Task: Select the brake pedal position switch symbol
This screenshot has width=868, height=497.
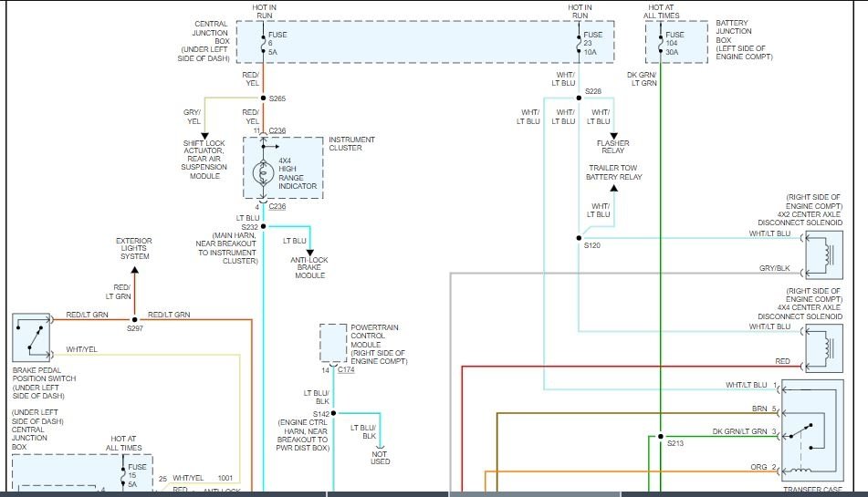Action: 32,337
